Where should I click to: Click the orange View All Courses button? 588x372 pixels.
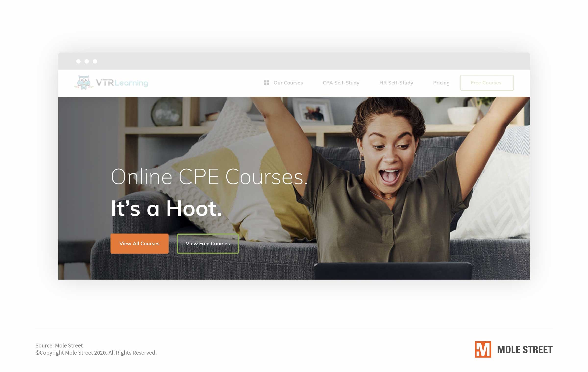[139, 244]
